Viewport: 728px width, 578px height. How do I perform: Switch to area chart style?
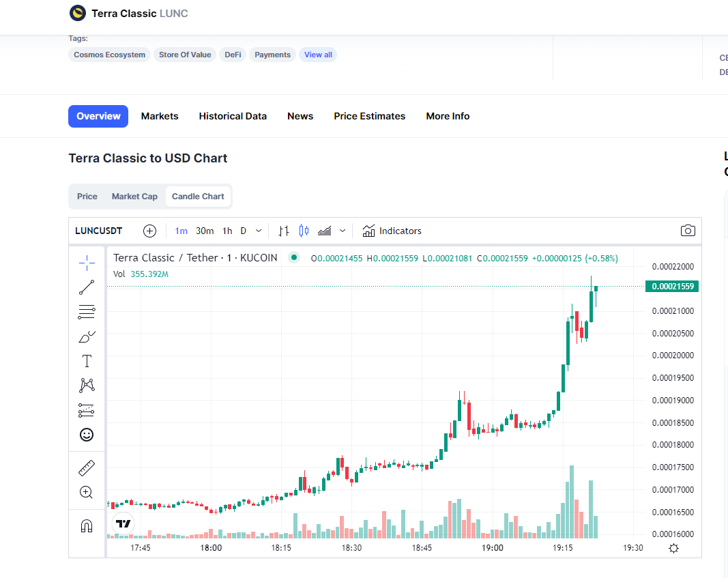click(x=325, y=231)
